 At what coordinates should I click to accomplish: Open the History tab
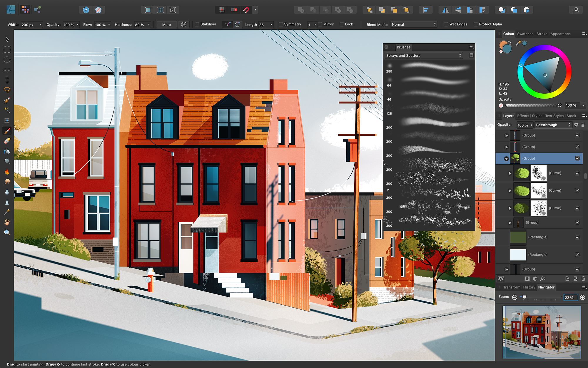pos(529,287)
